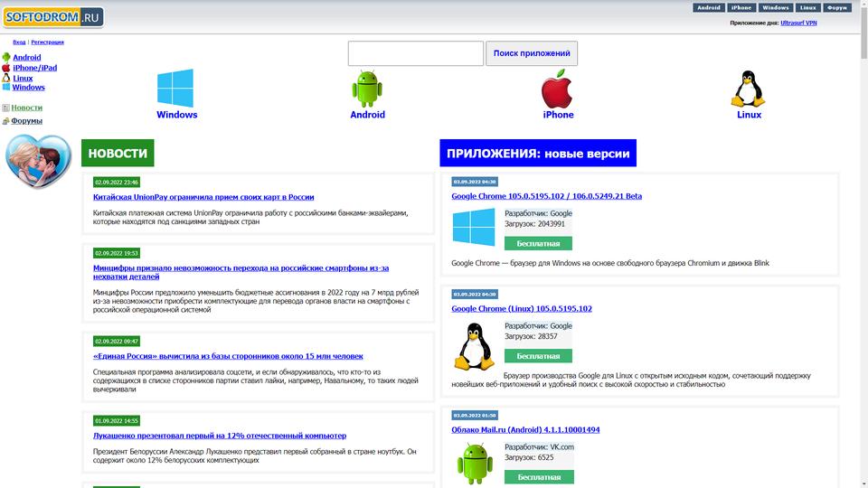
Task: Click the 02.09.2022 19:53 date badge
Action: tap(117, 253)
